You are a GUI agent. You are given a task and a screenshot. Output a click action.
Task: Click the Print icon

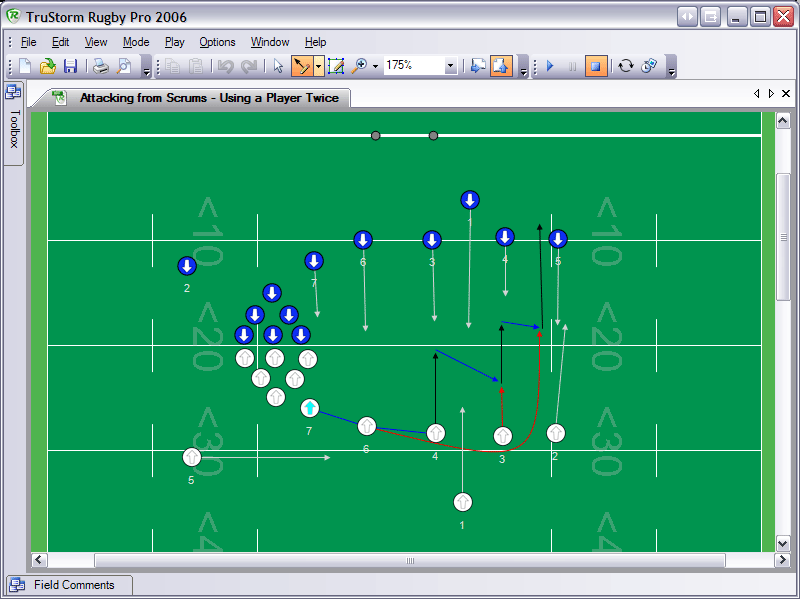pos(101,66)
